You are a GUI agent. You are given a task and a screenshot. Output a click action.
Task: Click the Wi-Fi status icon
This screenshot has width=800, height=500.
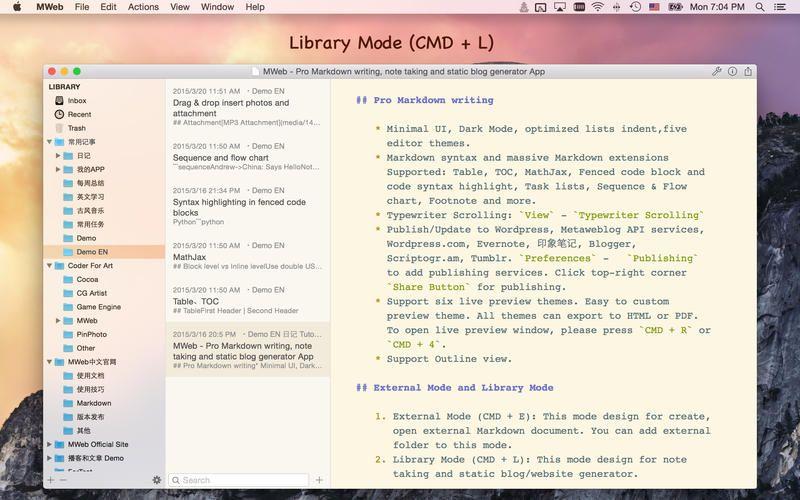click(x=597, y=7)
